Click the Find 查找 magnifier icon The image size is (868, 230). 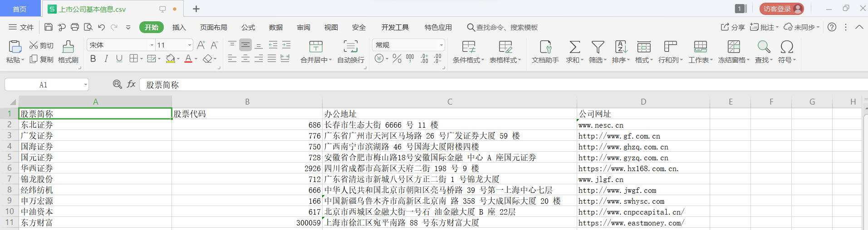point(764,47)
